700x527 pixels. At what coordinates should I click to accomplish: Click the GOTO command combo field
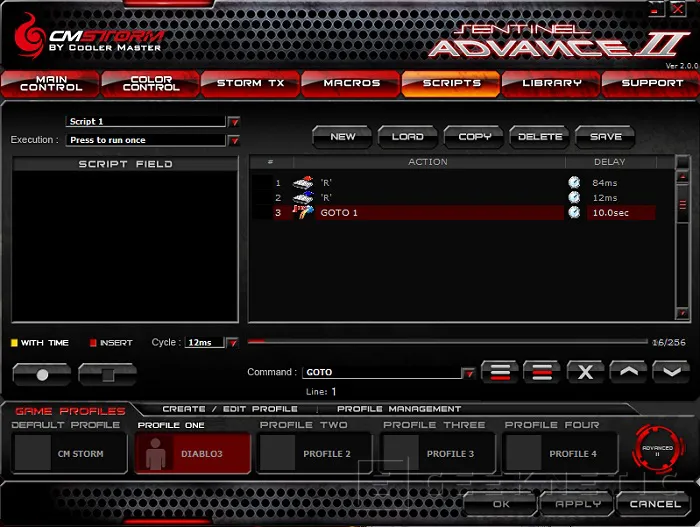click(x=382, y=373)
